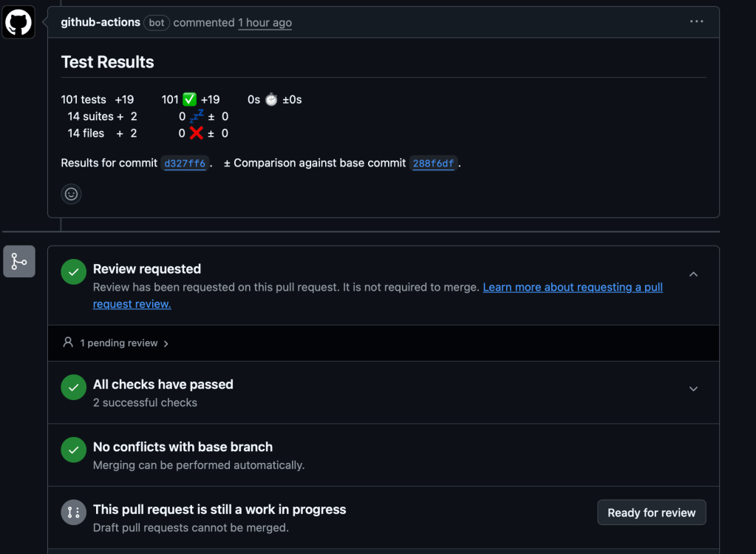Image resolution: width=756 pixels, height=554 pixels.
Task: Open the github-actions author profile link
Action: pyautogui.click(x=101, y=22)
